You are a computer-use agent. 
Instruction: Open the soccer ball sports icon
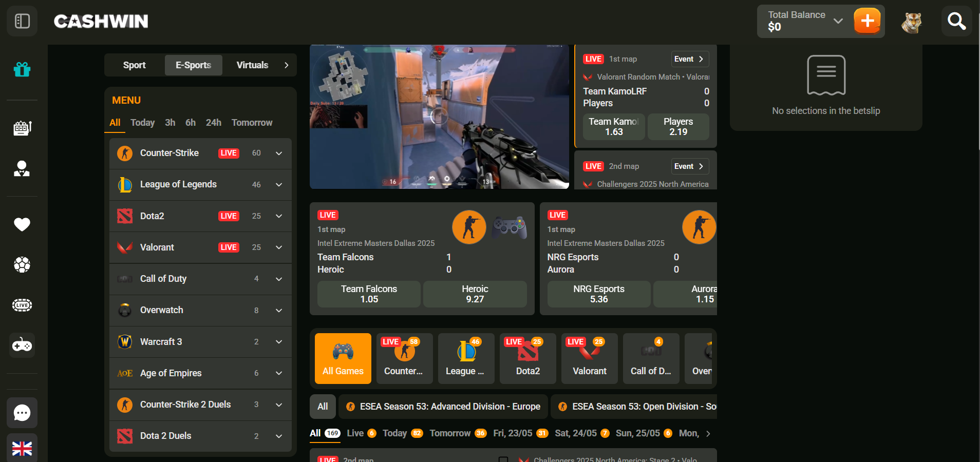coord(22,265)
